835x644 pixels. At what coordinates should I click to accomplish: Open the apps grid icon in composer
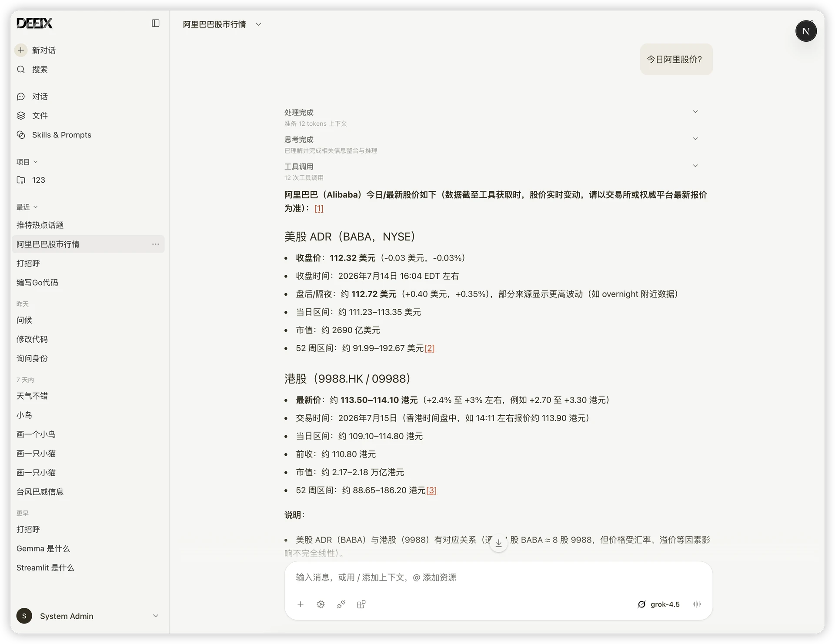(361, 604)
